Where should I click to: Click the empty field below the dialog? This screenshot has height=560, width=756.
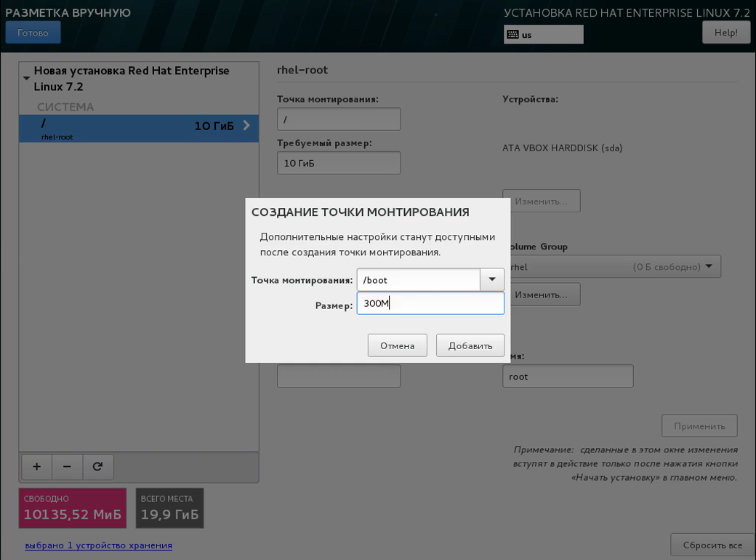339,376
